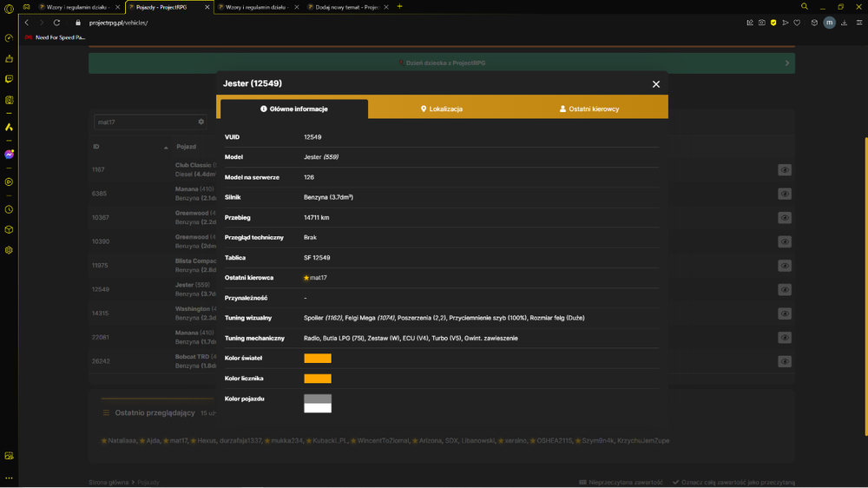Close the Jester (12549) dialog

(656, 84)
